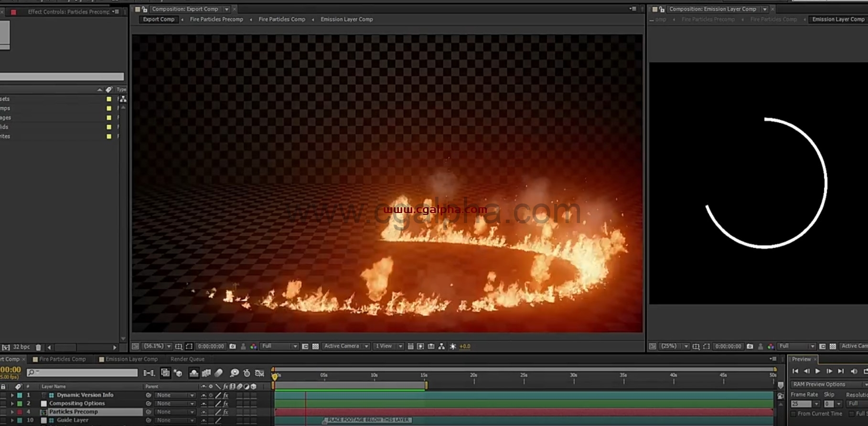868x426 pixels.
Task: Toggle the effects switch on the Particles Precomp layer
Action: tap(225, 412)
